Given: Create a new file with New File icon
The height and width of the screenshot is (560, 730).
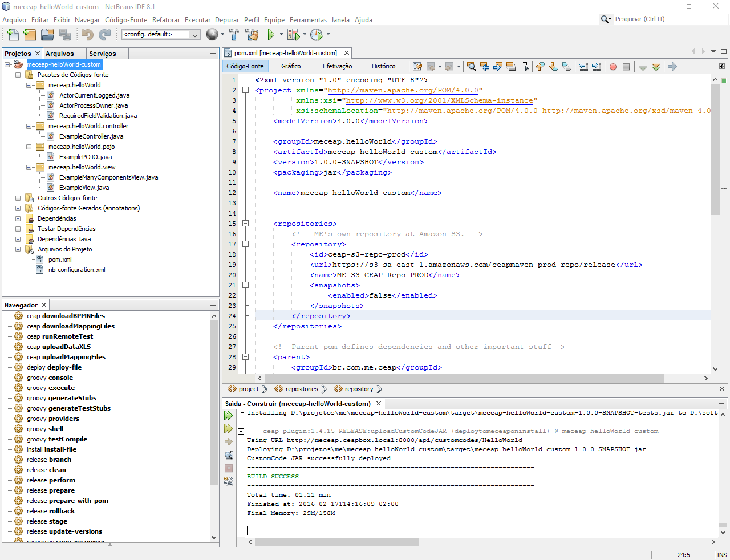Looking at the screenshot, I should pyautogui.click(x=13, y=35).
